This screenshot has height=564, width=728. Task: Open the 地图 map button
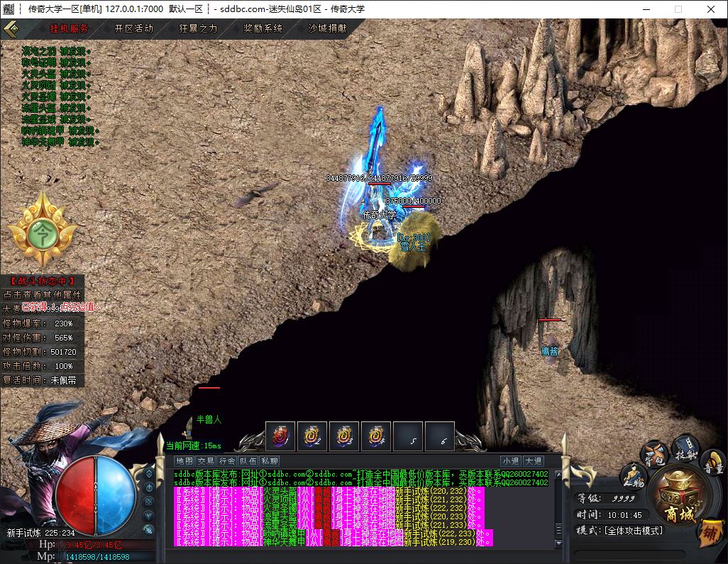click(x=184, y=461)
